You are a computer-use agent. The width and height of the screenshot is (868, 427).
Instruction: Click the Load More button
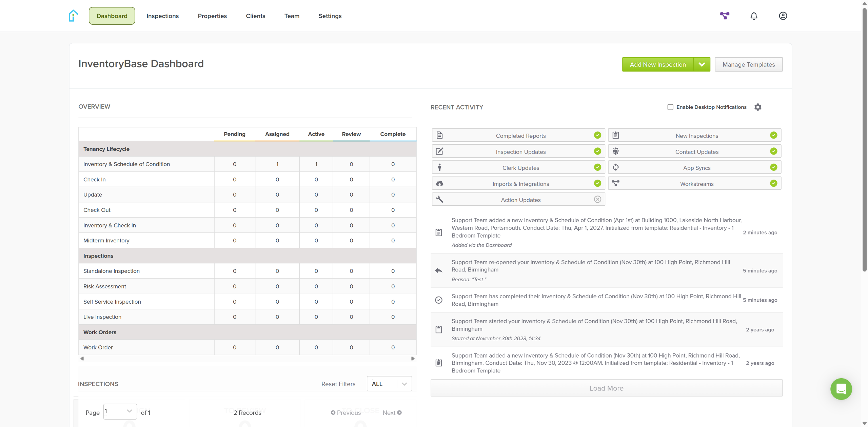click(x=606, y=388)
